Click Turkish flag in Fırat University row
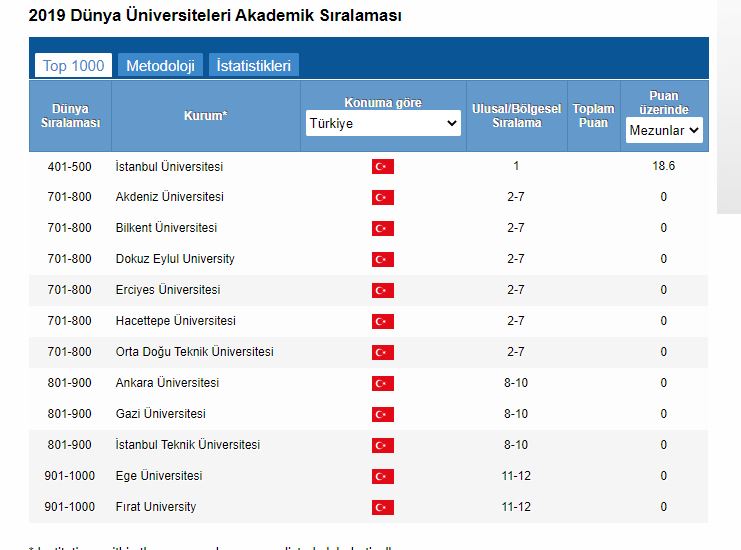 coord(383,507)
